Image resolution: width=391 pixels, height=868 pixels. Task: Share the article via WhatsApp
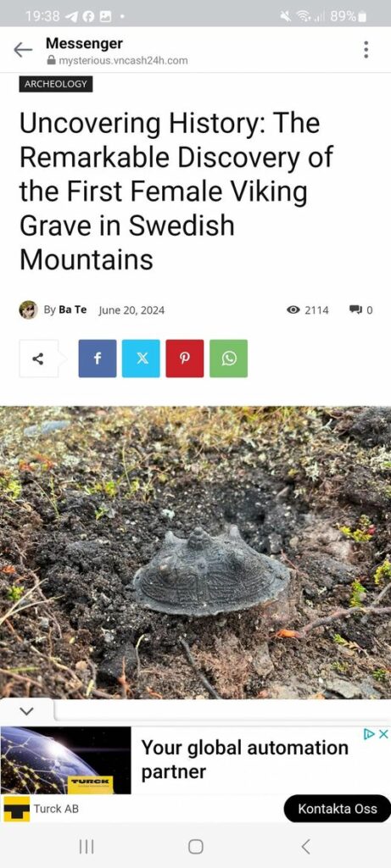click(229, 359)
